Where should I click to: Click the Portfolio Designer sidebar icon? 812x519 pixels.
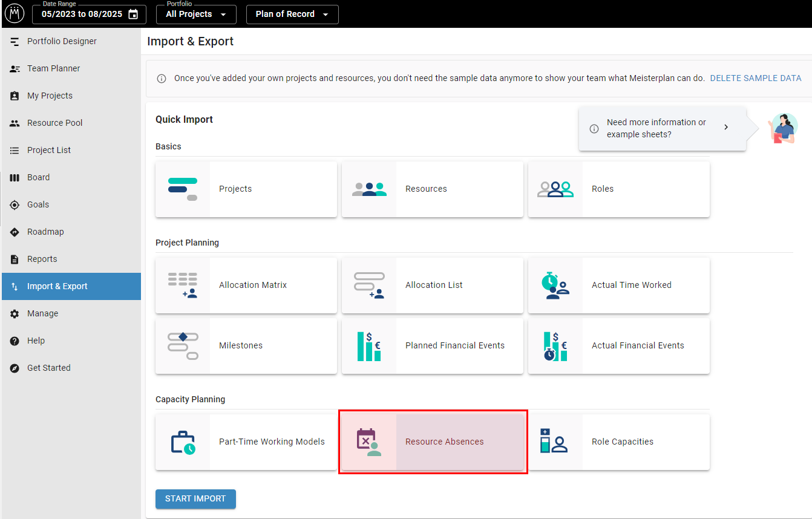(x=15, y=42)
